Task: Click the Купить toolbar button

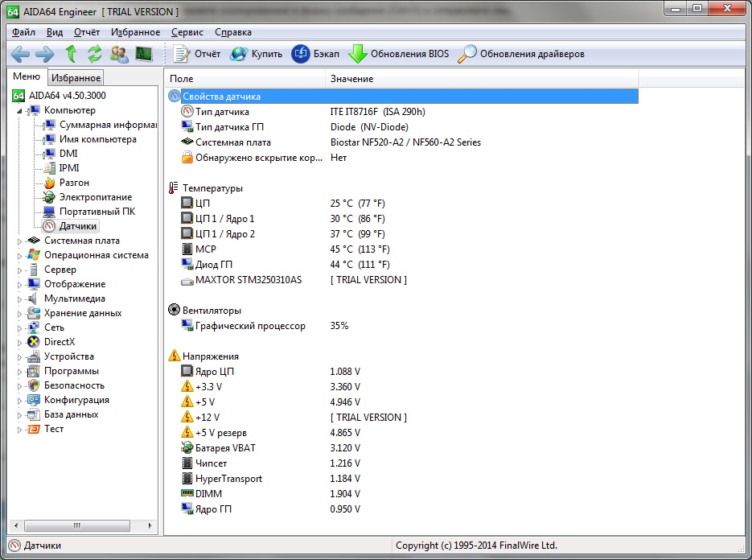Action: (256, 54)
